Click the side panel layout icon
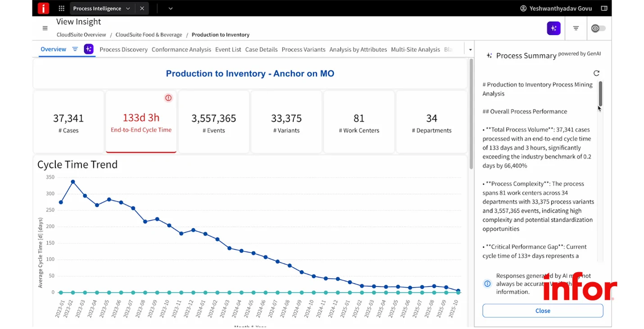Viewport: 644px width, 329px height. click(x=604, y=9)
